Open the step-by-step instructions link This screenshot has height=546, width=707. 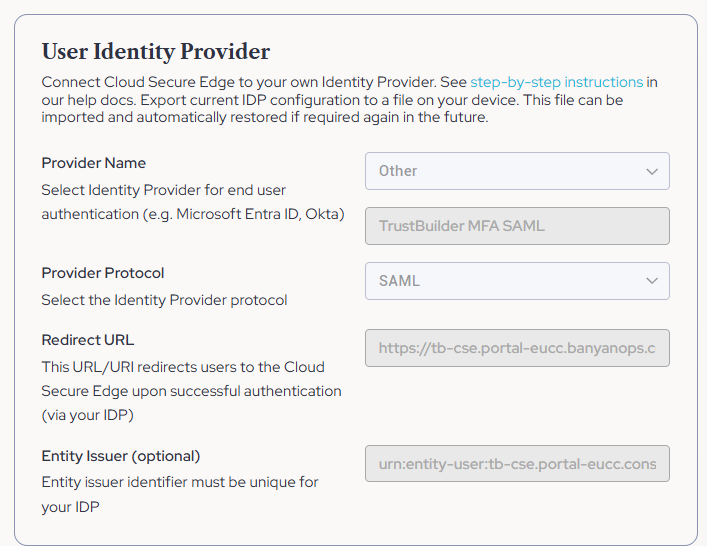556,82
